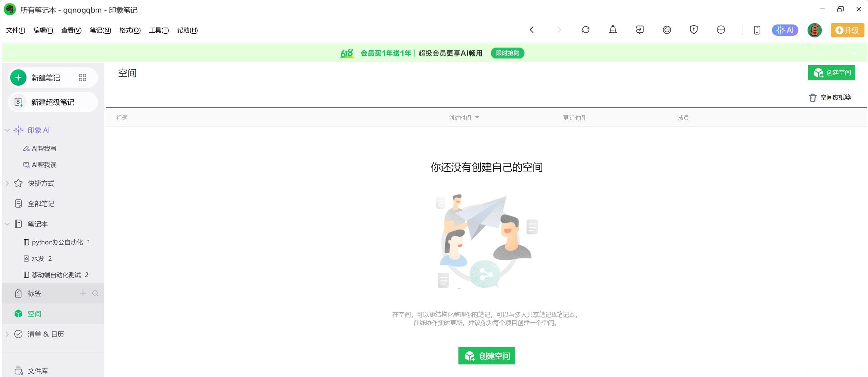Click the Evernote elephant app icon
The width and height of the screenshot is (868, 377).
click(10, 9)
